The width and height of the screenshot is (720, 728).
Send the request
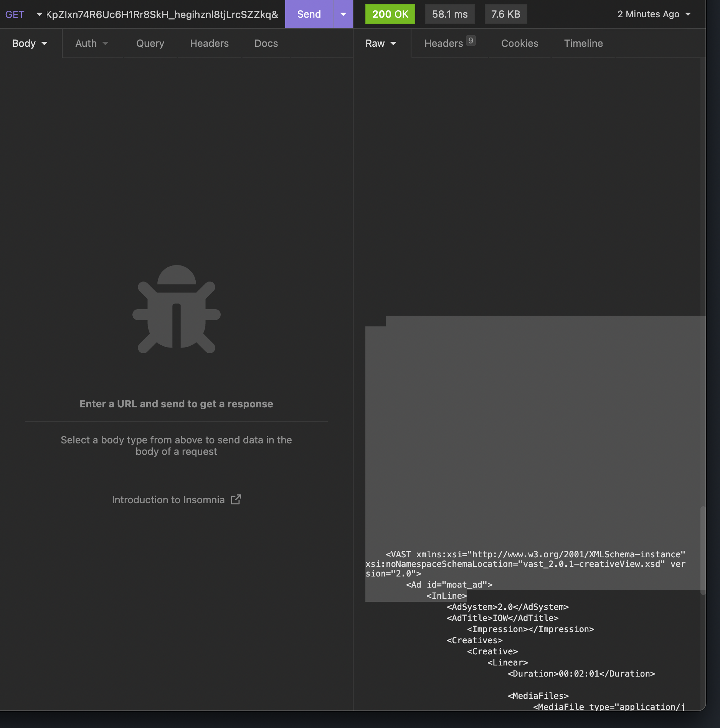(x=309, y=14)
